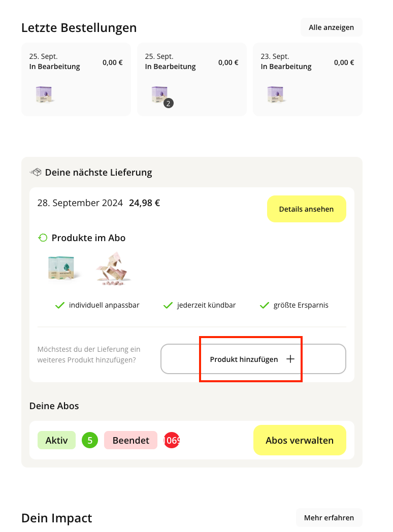Click the delivery box icon next to Deine nächste Lieferung
The width and height of the screenshot is (393, 532).
click(x=36, y=173)
